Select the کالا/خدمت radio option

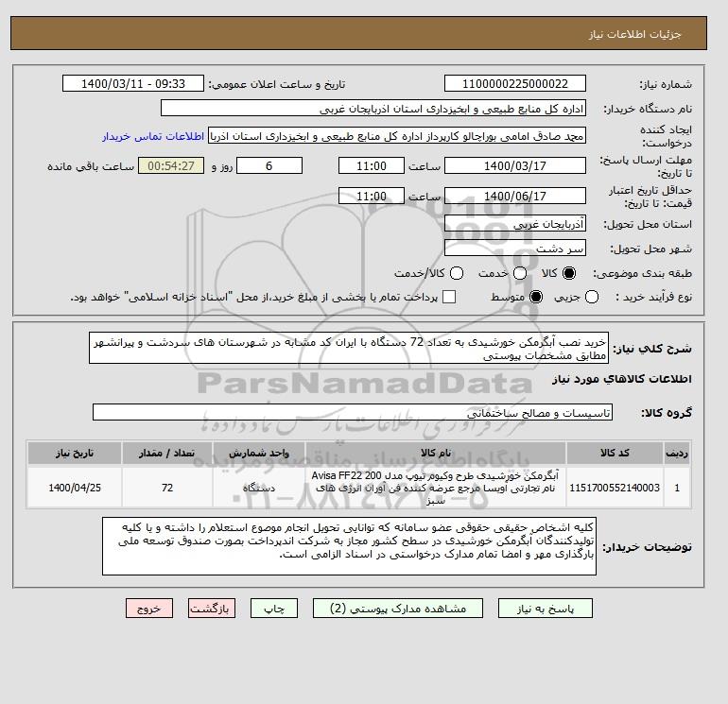(x=457, y=273)
